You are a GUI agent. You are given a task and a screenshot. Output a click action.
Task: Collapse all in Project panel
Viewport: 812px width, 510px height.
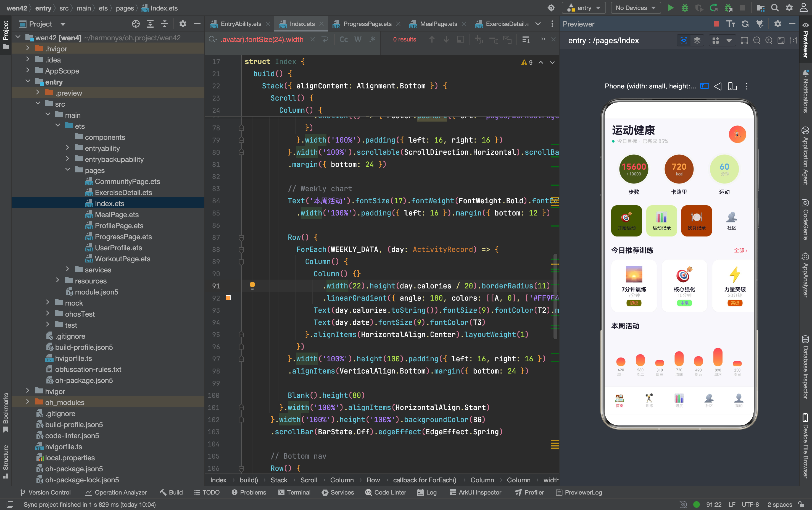165,24
